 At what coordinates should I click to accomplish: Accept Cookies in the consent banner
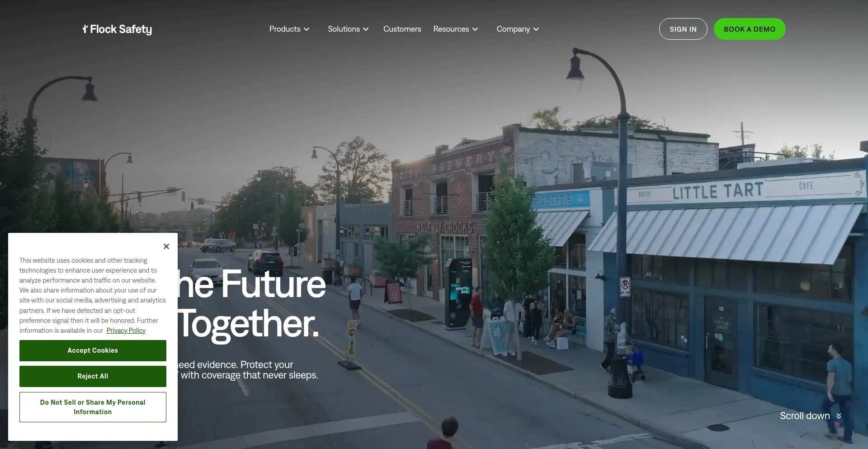point(93,350)
